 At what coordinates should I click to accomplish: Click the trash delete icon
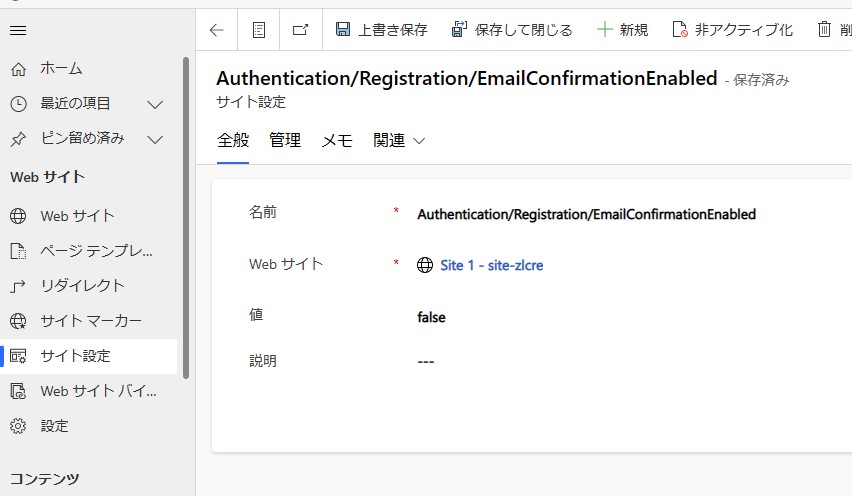coord(825,30)
